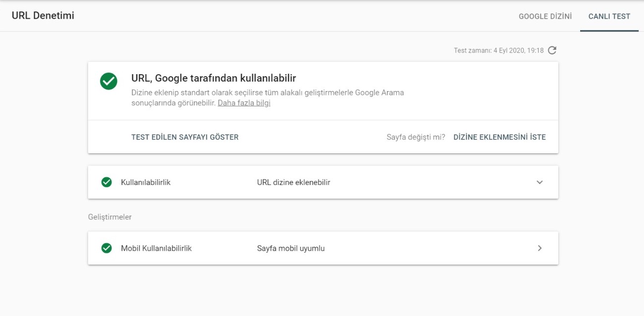Viewport: 644px width, 316px height.
Task: Open Mobil Kullanılabilirlik details arrow
Action: tap(540, 248)
